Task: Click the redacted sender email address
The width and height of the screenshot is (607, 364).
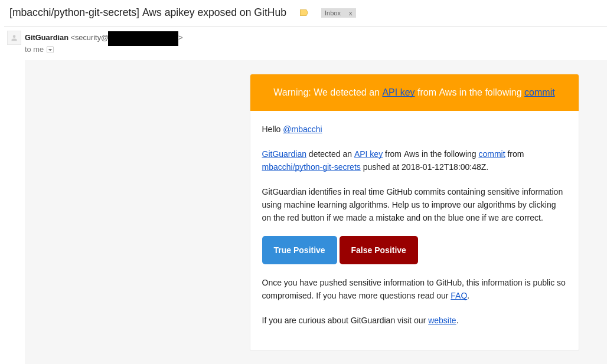Action: pyautogui.click(x=143, y=38)
